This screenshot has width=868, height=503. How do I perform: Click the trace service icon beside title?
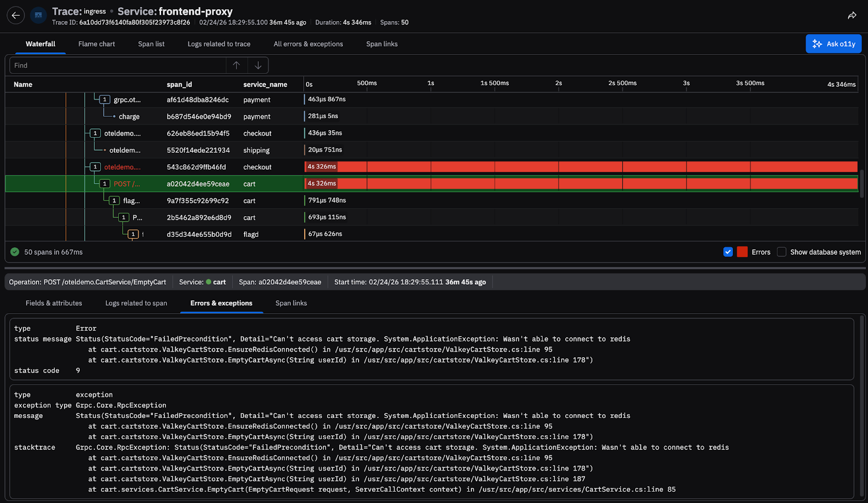coord(38,16)
